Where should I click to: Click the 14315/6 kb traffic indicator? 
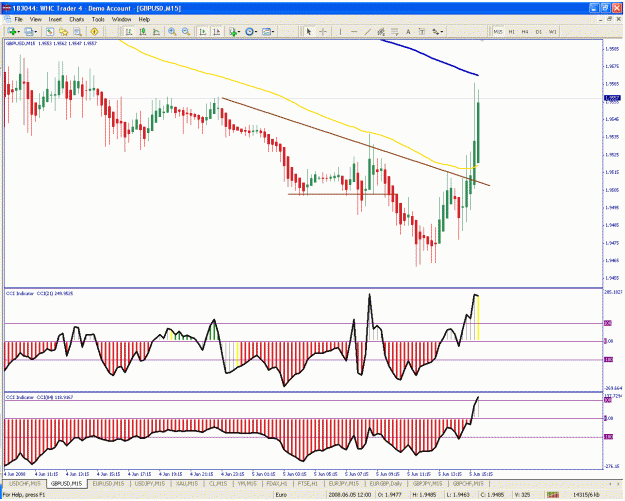(x=588, y=495)
